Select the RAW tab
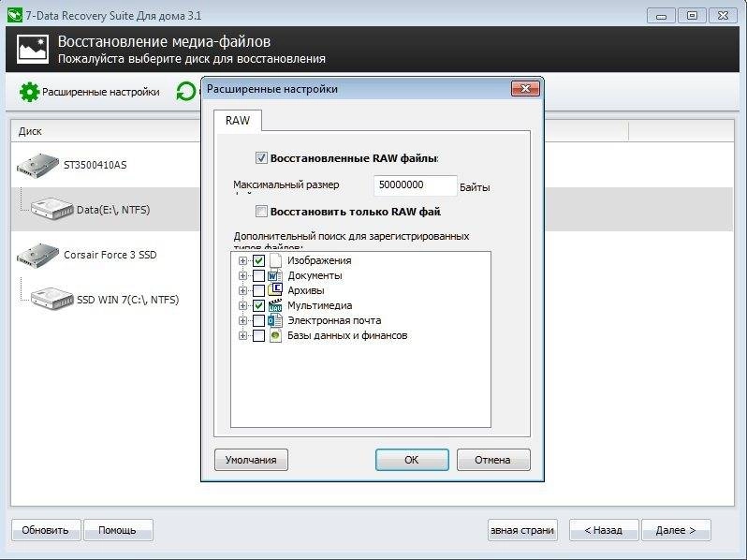Viewport: 747px width, 560px height. tap(237, 120)
